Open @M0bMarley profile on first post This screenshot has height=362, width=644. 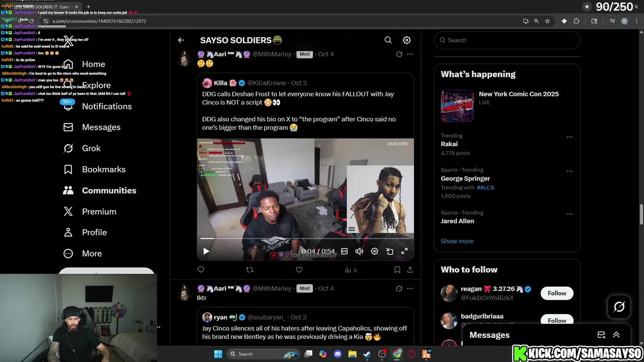coord(272,54)
